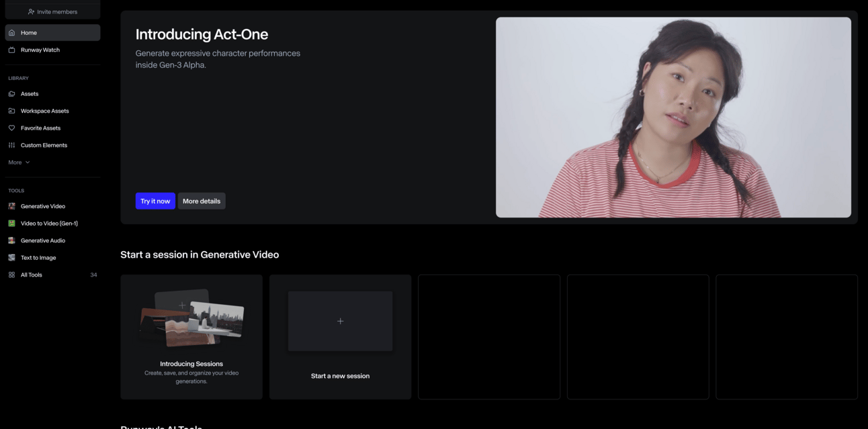Screen dimensions: 868x429
Task: Click the Video to Video tool icon
Action: pyautogui.click(x=11, y=224)
